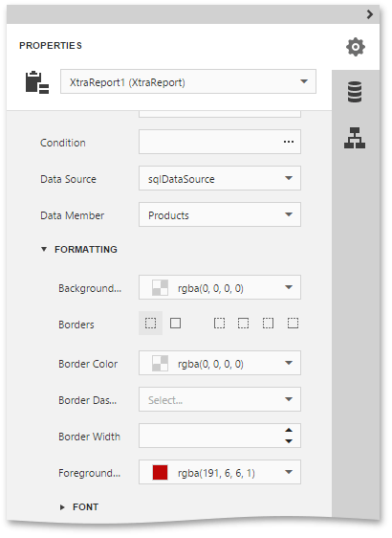392x538 pixels.
Task: Open the Report Explorer hierarchy tab
Action: point(355,138)
